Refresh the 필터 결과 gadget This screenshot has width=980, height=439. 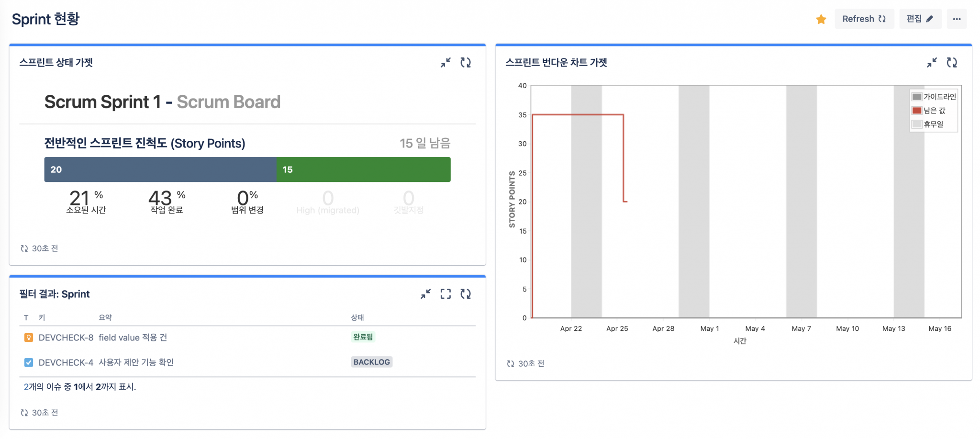[467, 294]
